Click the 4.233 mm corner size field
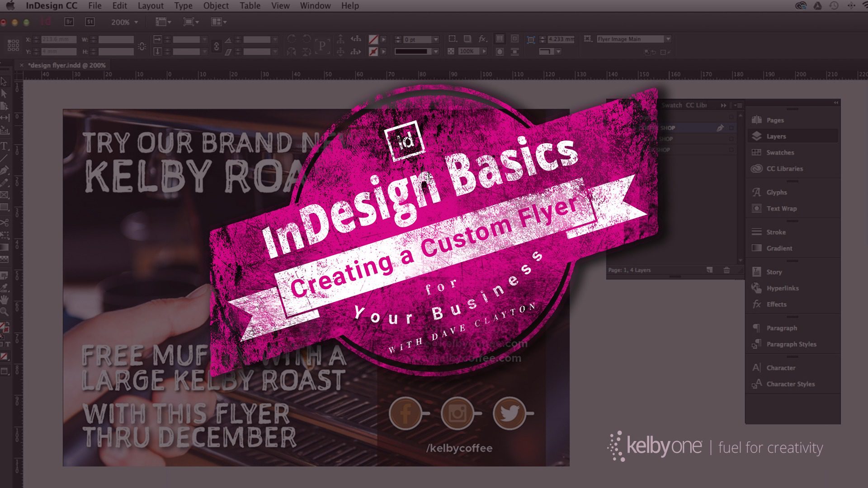 pyautogui.click(x=561, y=39)
